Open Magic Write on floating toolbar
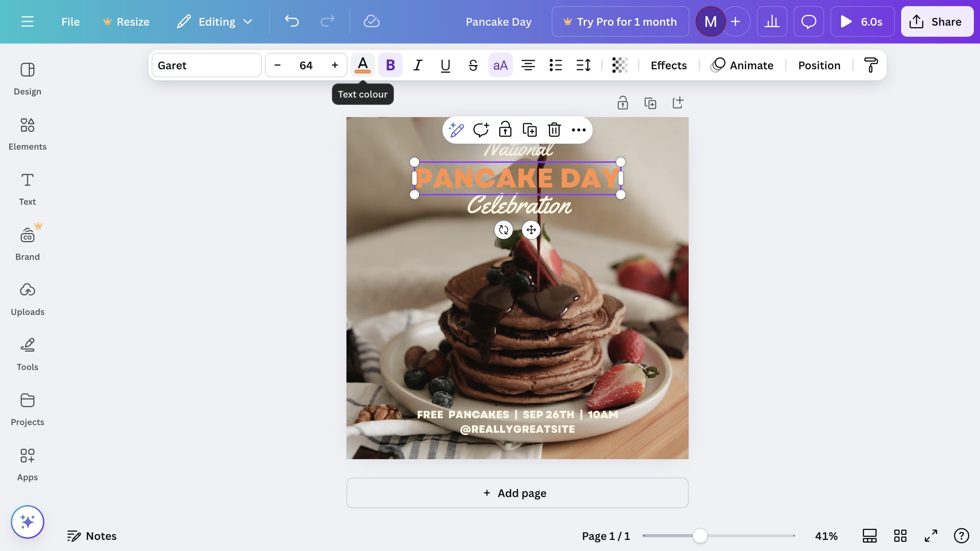This screenshot has width=980, height=551. [x=456, y=130]
